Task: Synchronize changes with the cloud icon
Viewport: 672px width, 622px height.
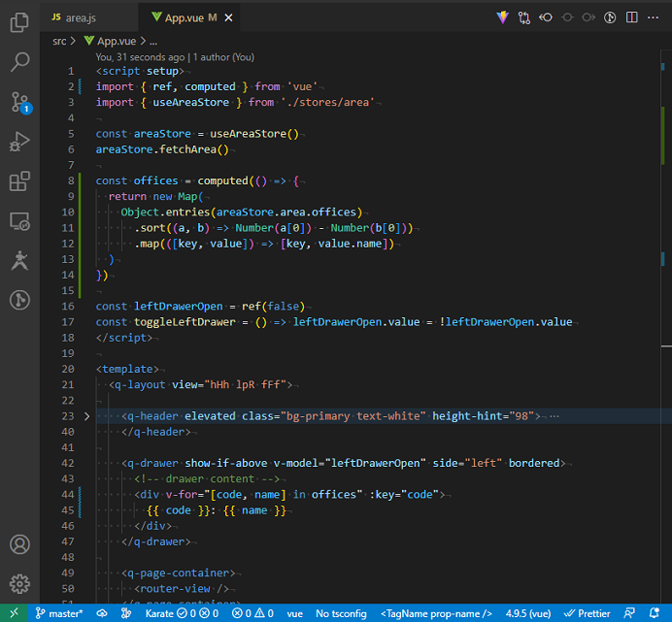Action: tap(102, 613)
